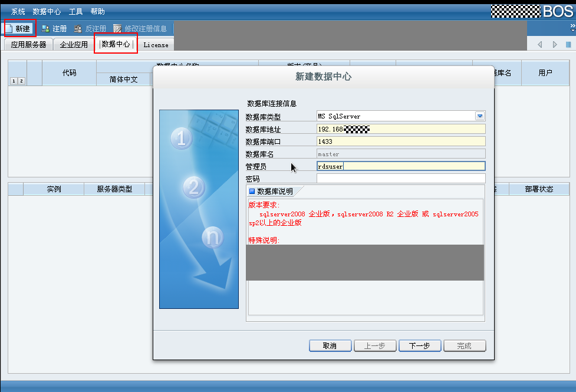
Task: Click the 下一步 button
Action: click(420, 345)
